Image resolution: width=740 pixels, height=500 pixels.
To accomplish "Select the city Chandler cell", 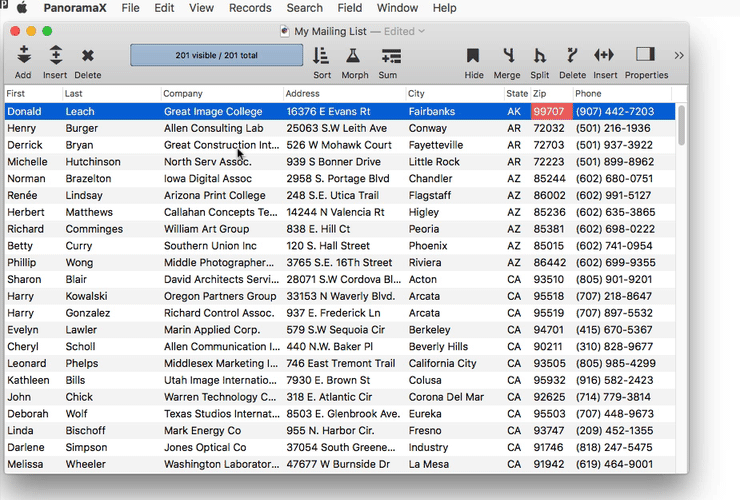I will [x=430, y=178].
